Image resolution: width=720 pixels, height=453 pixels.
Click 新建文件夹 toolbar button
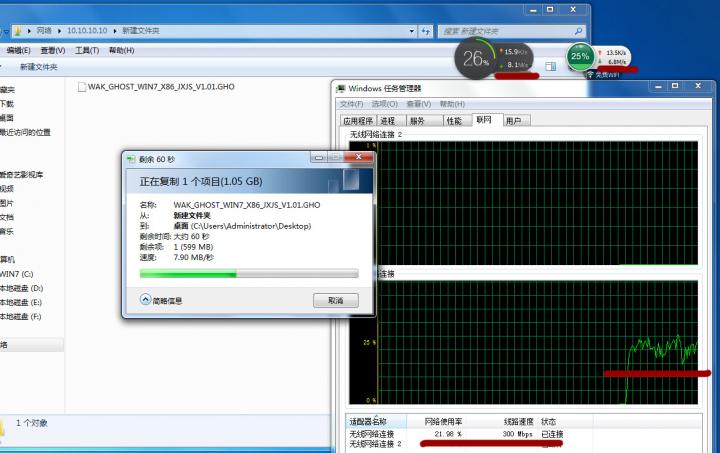click(39, 67)
